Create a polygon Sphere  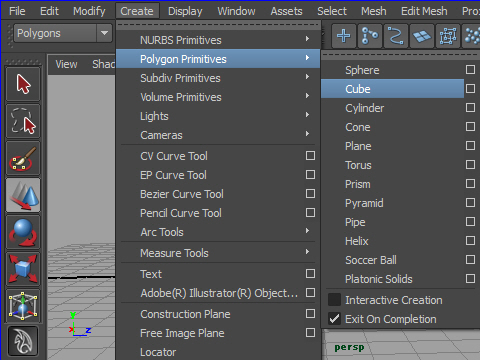pyautogui.click(x=392, y=70)
